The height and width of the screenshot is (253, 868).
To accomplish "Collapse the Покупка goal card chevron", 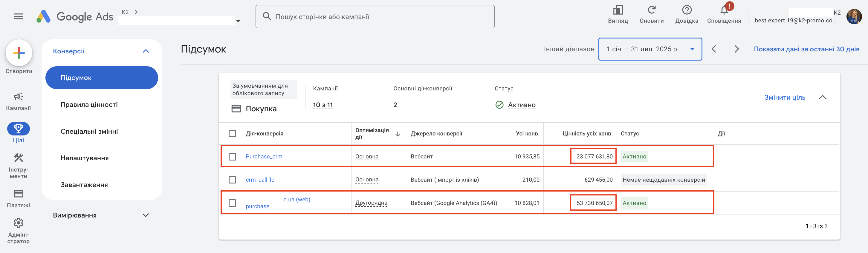I will 823,97.
